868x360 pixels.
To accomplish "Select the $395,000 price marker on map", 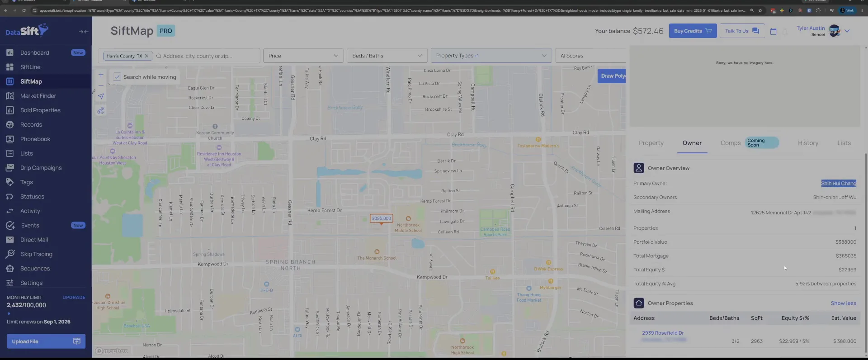I will (381, 218).
